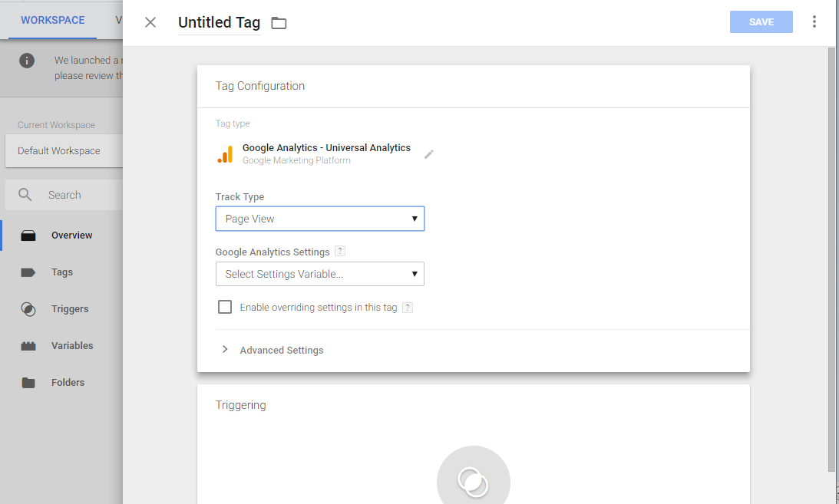This screenshot has height=504, width=839.
Task: Click the Google Analytics - Universal Analytics text
Action: tap(326, 147)
